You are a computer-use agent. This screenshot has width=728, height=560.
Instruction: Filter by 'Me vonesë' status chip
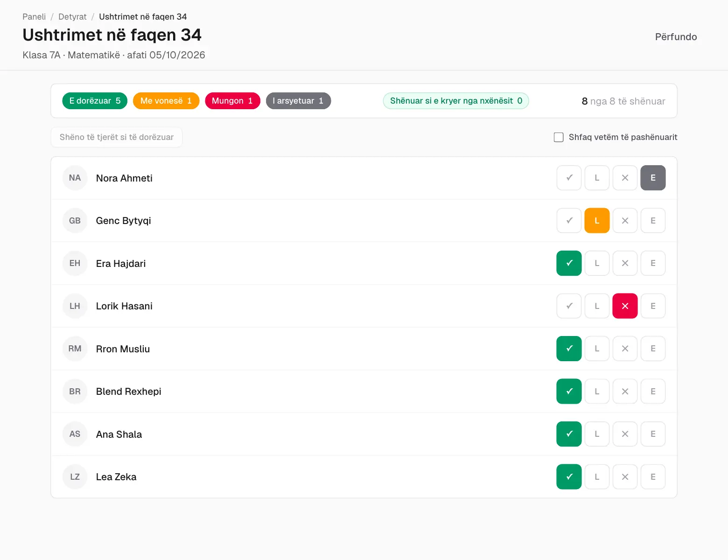pyautogui.click(x=166, y=101)
